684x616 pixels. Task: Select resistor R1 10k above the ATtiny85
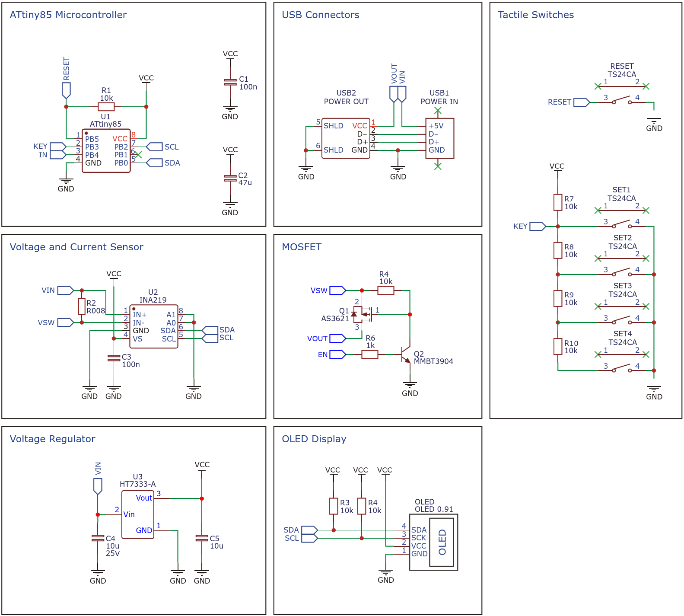tap(106, 107)
